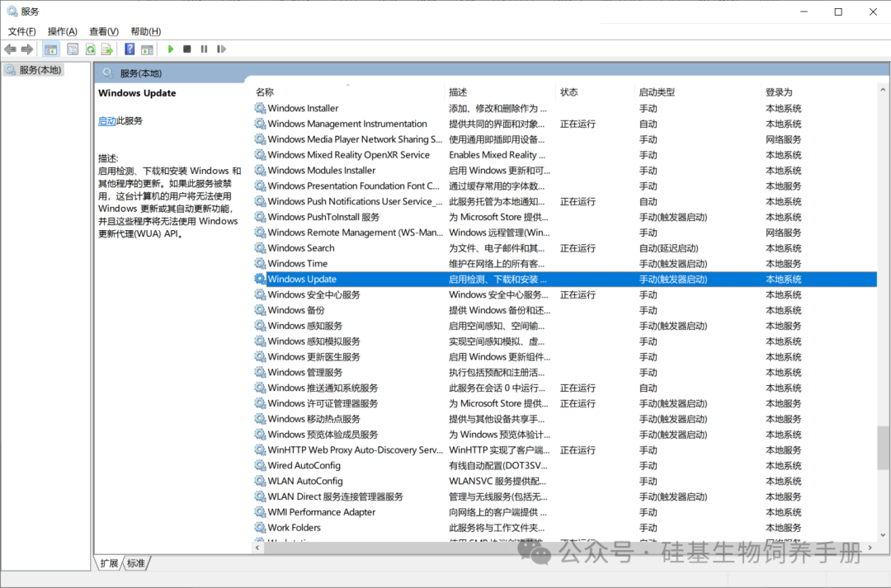Click the vertical scrollbar thumb in services list

point(884,447)
